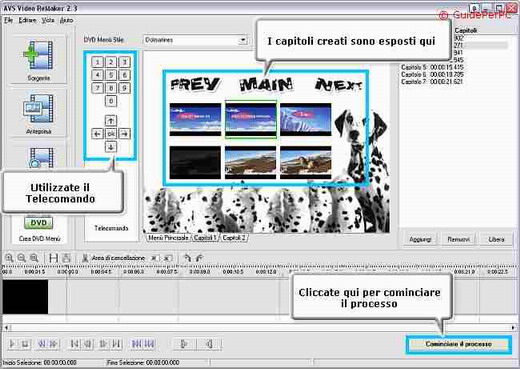Expand the DVD Menù Stile dropdown
This screenshot has height=369, width=520.
tap(243, 40)
